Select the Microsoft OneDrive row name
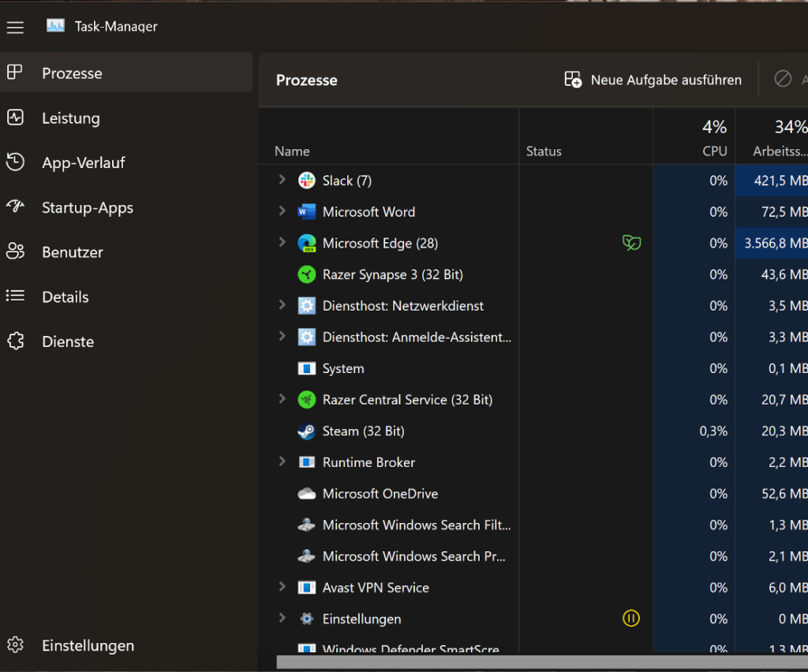The height and width of the screenshot is (672, 808). click(x=380, y=494)
